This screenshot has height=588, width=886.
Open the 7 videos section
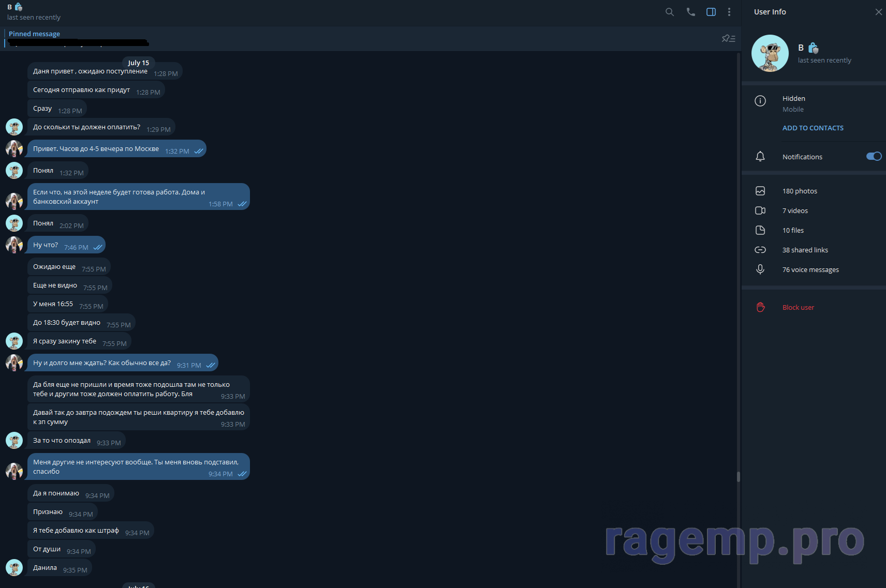coord(795,211)
